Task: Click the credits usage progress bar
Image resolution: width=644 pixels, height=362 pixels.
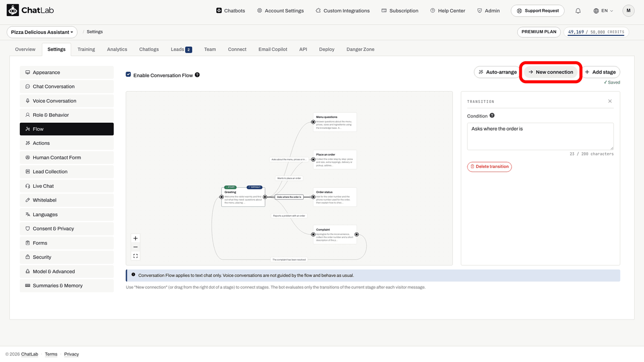Action: coord(596,36)
